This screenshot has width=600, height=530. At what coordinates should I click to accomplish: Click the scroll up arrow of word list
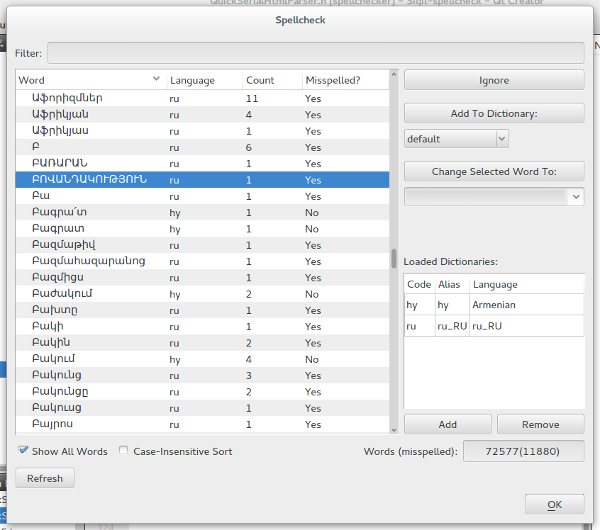coord(394,75)
